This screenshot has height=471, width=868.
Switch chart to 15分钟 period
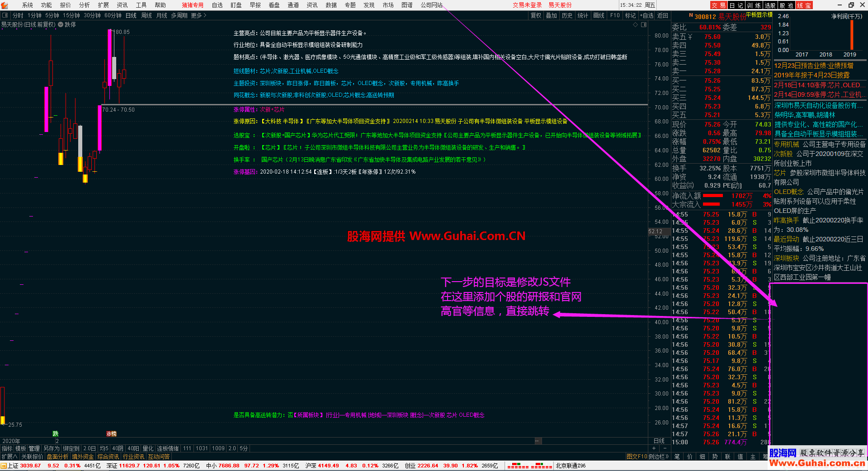click(x=71, y=15)
